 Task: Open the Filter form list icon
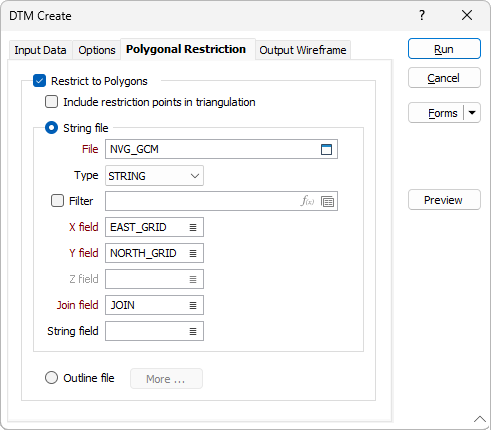coord(327,201)
